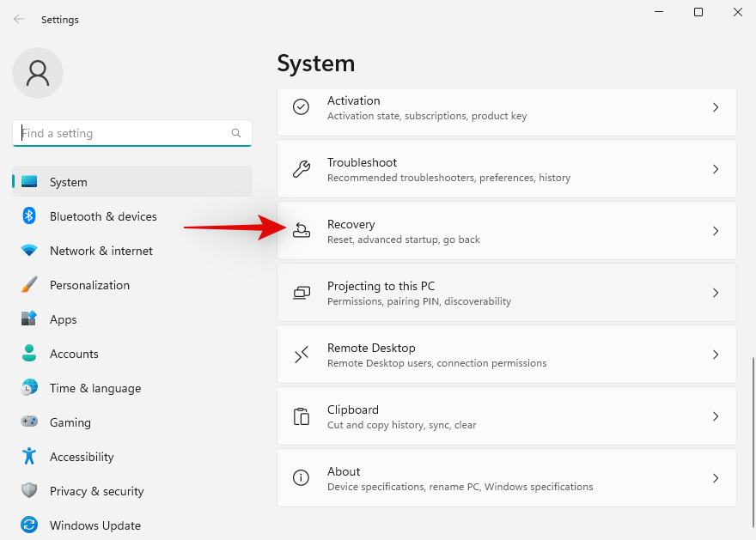Select Apps in the sidebar
This screenshot has height=540, width=756.
tap(64, 319)
